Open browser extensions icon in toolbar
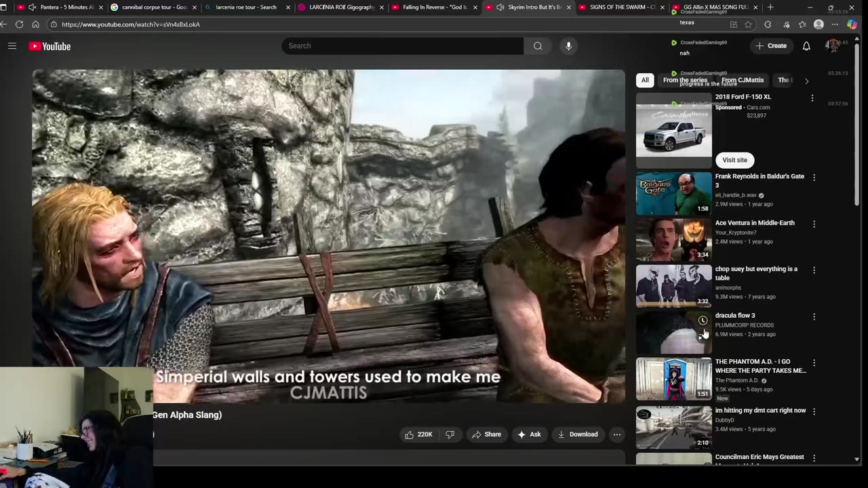The width and height of the screenshot is (868, 488). pyautogui.click(x=768, y=24)
